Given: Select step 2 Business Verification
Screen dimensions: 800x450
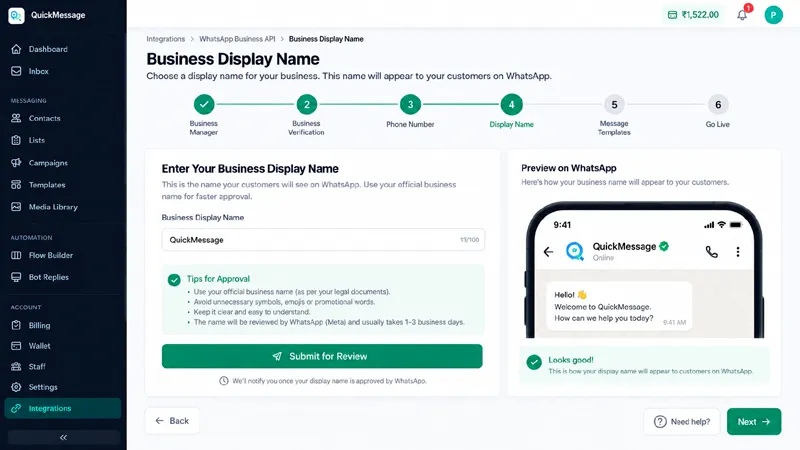Looking at the screenshot, I should (307, 105).
